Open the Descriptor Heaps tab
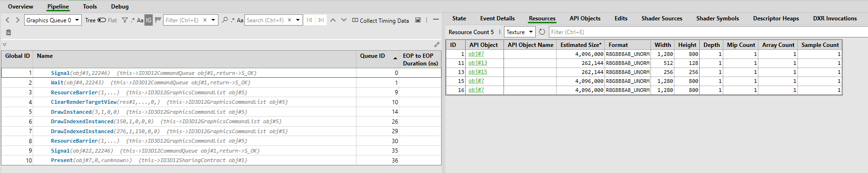 pyautogui.click(x=776, y=18)
